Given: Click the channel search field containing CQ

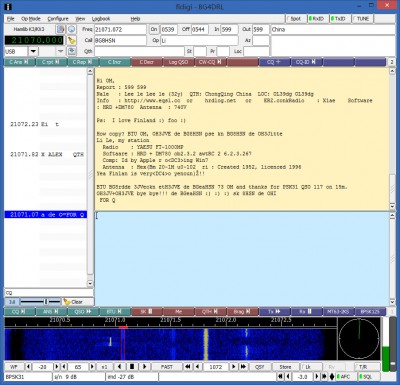Looking at the screenshot, I should click(x=49, y=293).
